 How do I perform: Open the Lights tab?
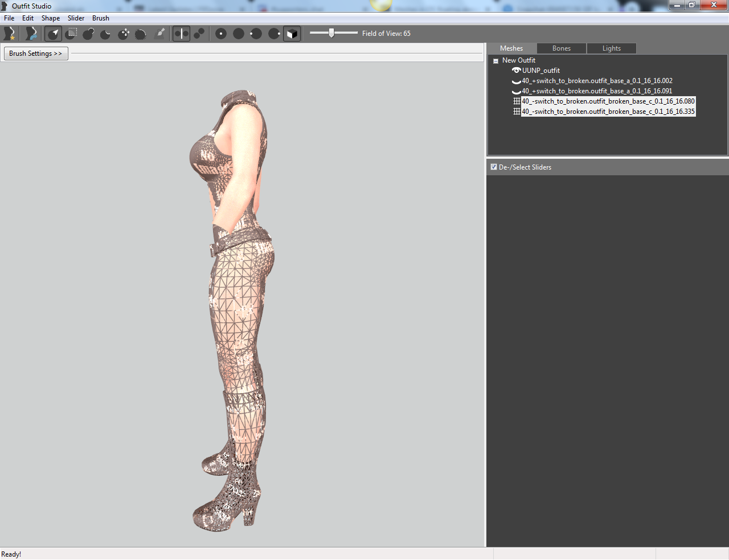612,48
